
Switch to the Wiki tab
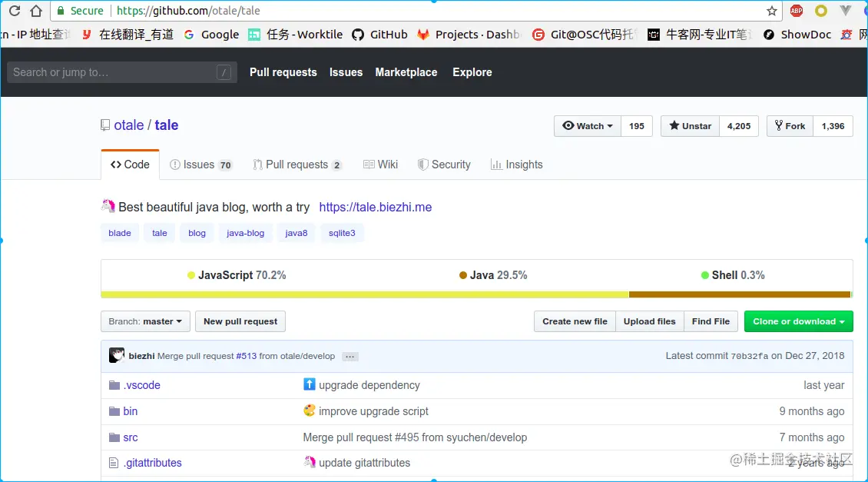coord(380,165)
